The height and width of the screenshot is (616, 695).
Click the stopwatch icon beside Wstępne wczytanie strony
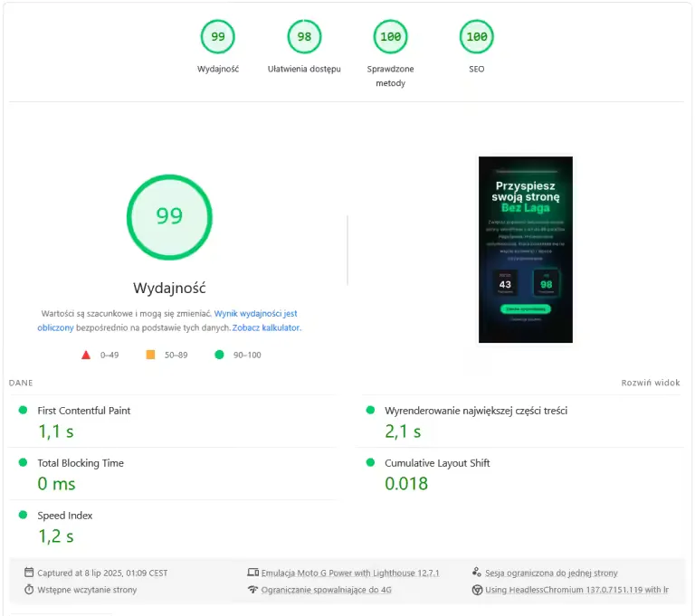click(29, 590)
